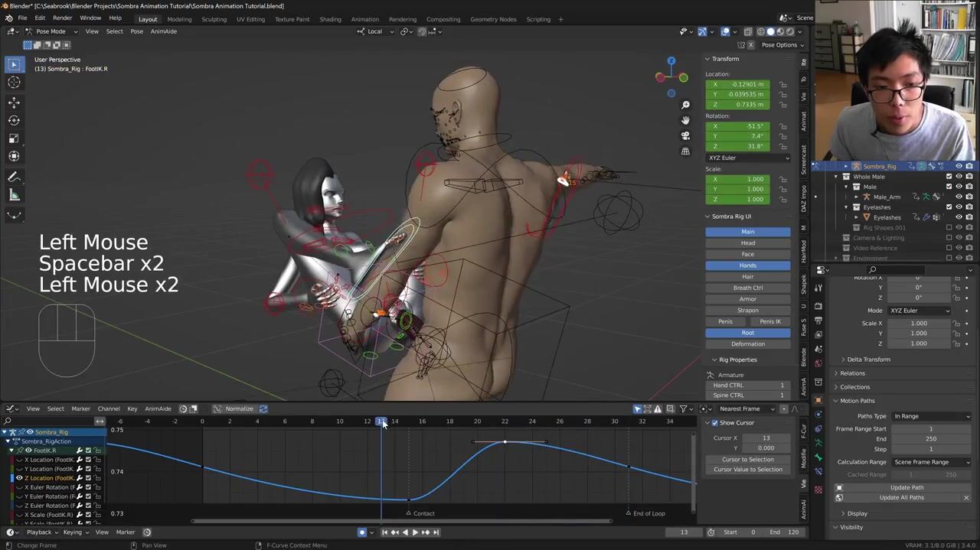Select the Rotate tool in left toolbar
Image resolution: width=980 pixels, height=550 pixels.
pos(14,120)
